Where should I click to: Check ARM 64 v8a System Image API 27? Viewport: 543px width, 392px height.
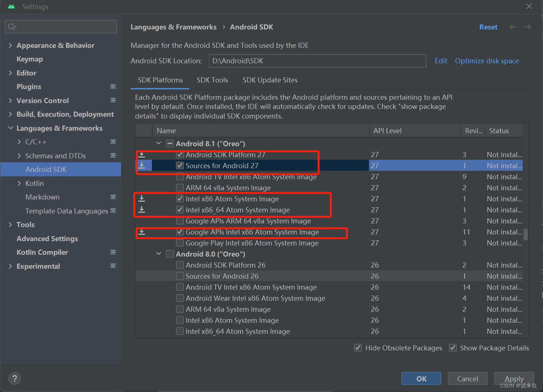pyautogui.click(x=180, y=188)
